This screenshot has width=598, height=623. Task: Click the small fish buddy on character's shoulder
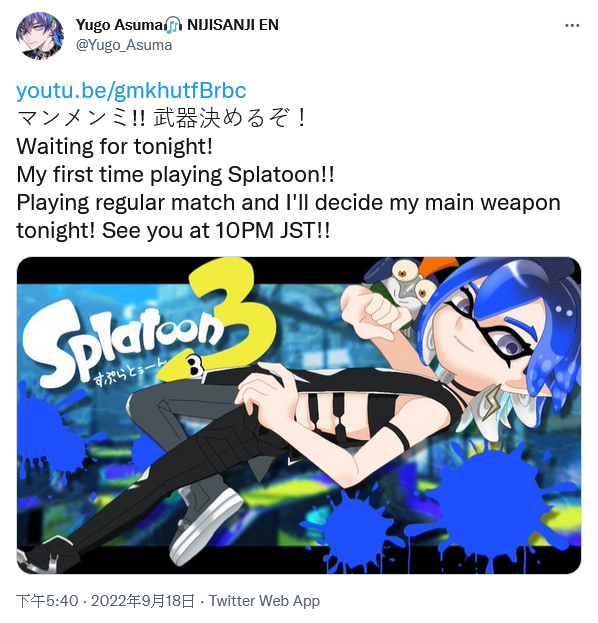tap(411, 288)
